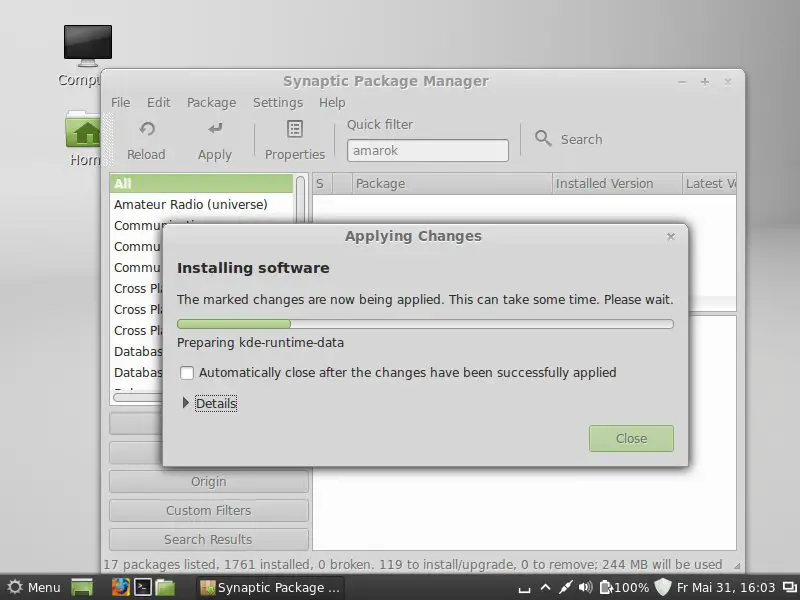Click the Package column header
This screenshot has width=800, height=600.
point(452,184)
